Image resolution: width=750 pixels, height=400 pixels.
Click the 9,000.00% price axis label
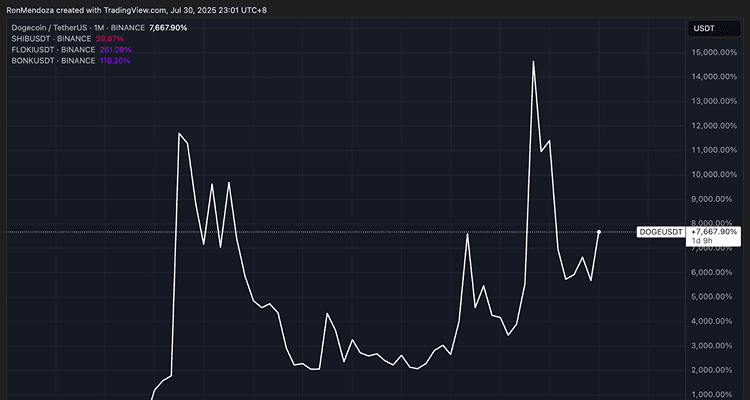[x=712, y=199]
